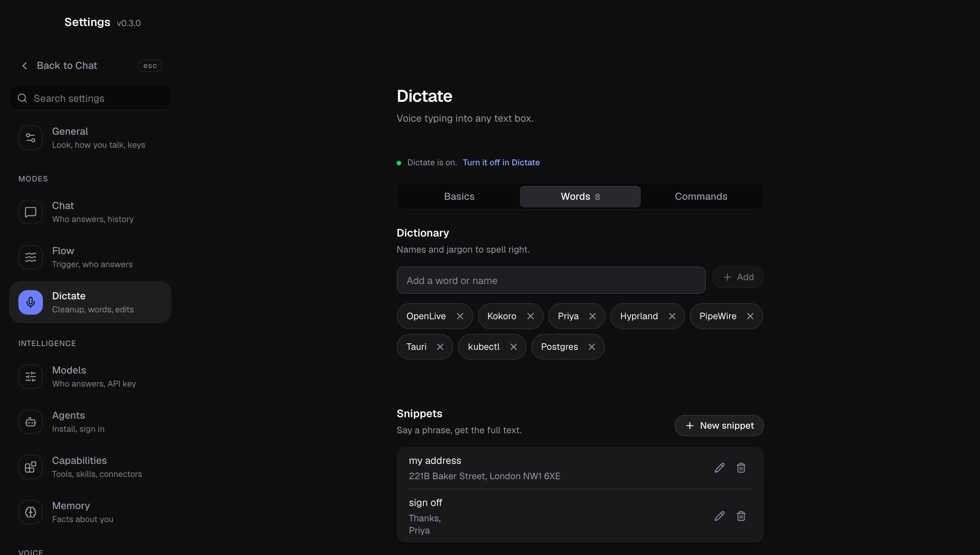Click the Dictionary section heading

423,233
